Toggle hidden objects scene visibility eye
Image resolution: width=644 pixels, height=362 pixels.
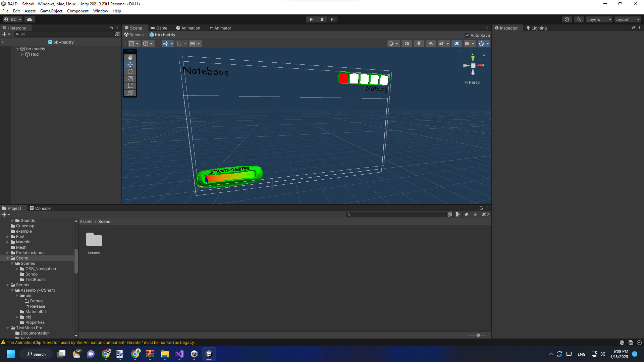point(457,44)
